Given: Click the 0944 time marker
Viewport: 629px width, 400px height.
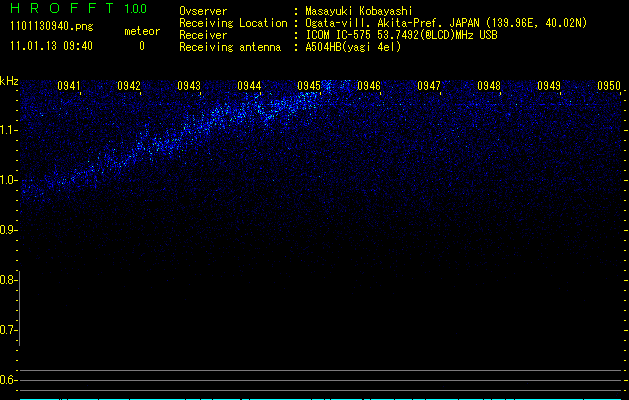Looking at the screenshot, I should click(x=249, y=86).
